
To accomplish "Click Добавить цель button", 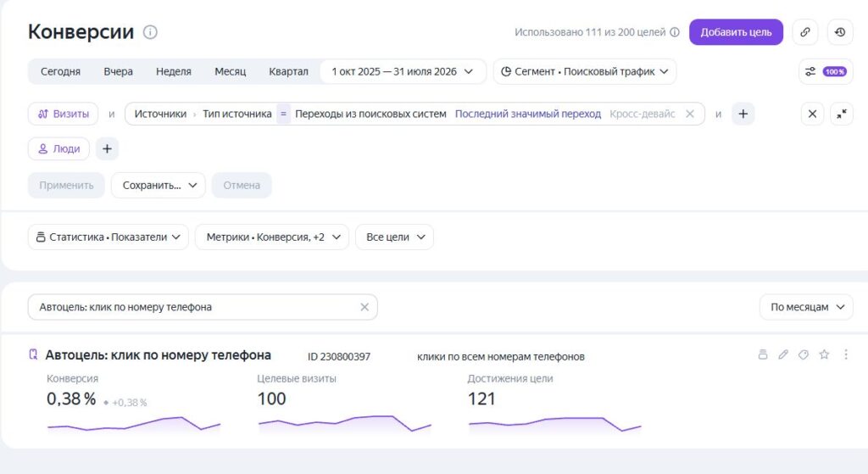I will click(736, 32).
